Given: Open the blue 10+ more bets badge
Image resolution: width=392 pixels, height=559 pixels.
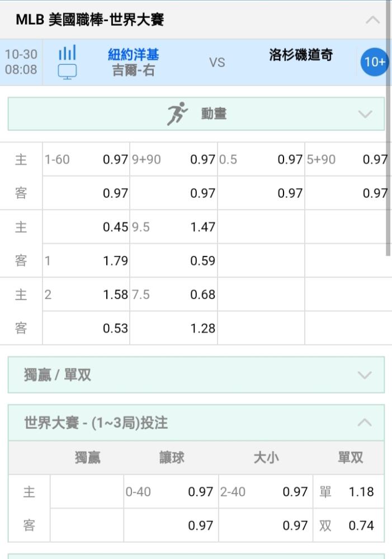Looking at the screenshot, I should [x=374, y=62].
